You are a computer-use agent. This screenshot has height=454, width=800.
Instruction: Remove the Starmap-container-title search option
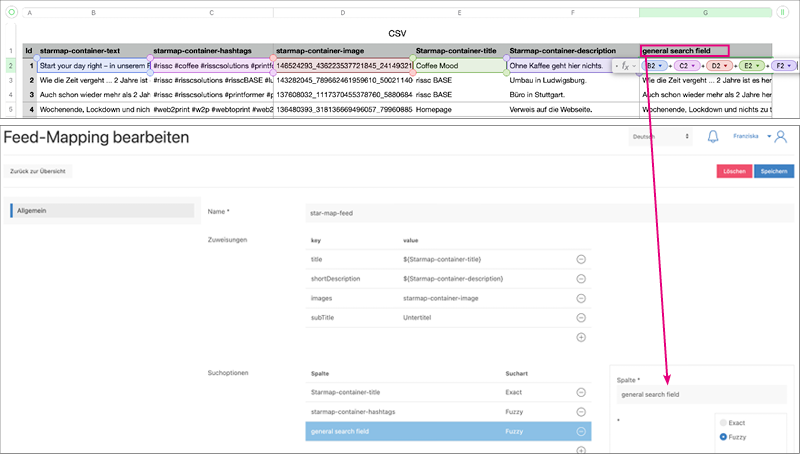[581, 394]
